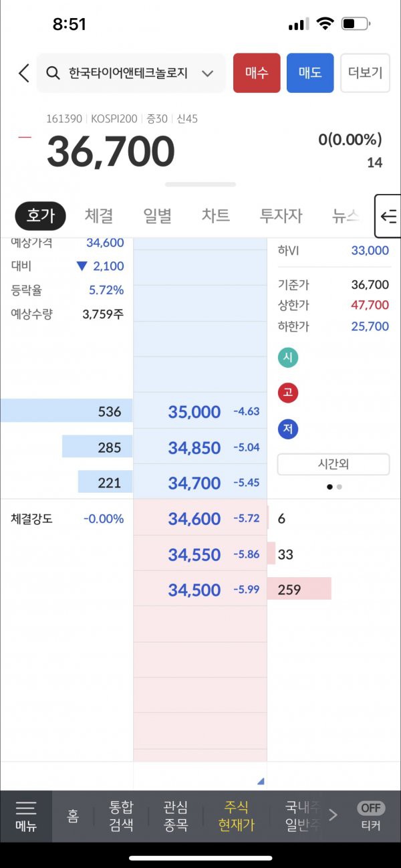Click the red 고 high price badge

click(287, 393)
